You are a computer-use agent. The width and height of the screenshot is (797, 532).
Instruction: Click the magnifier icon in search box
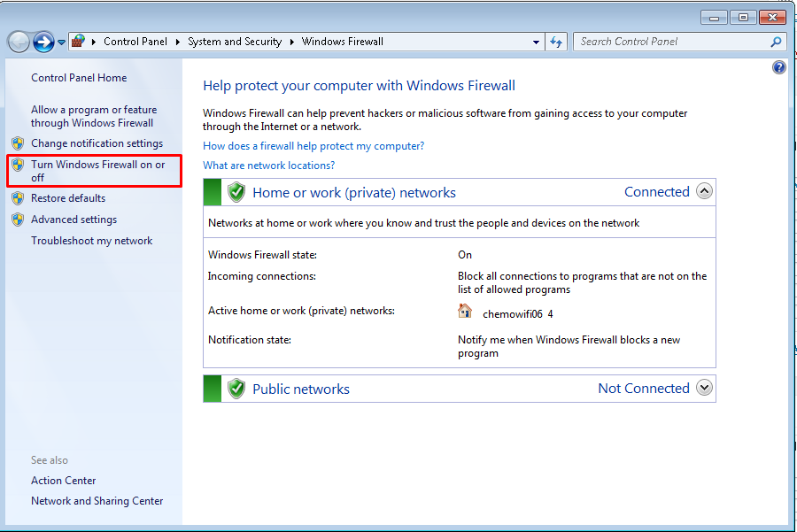coord(776,42)
